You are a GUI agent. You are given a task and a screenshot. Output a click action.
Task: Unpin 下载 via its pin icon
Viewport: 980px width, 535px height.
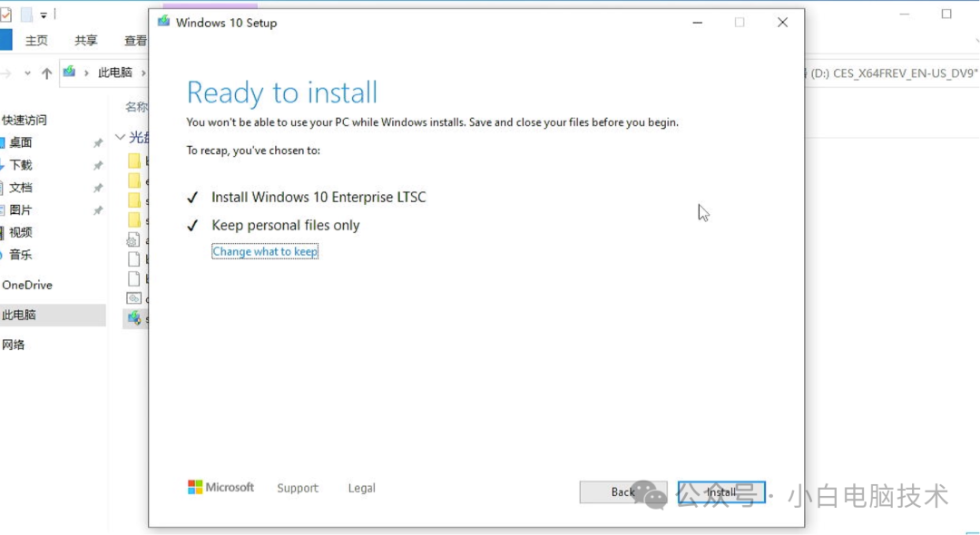98,165
